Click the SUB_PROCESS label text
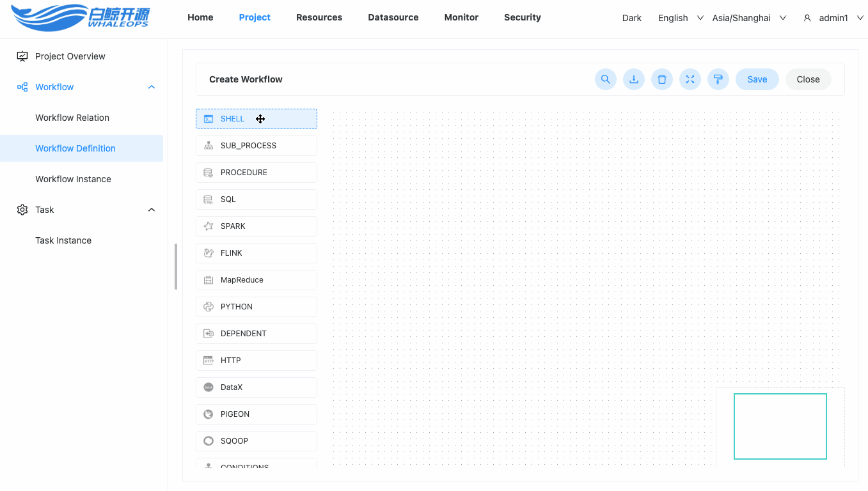The height and width of the screenshot is (491, 868). click(x=248, y=146)
